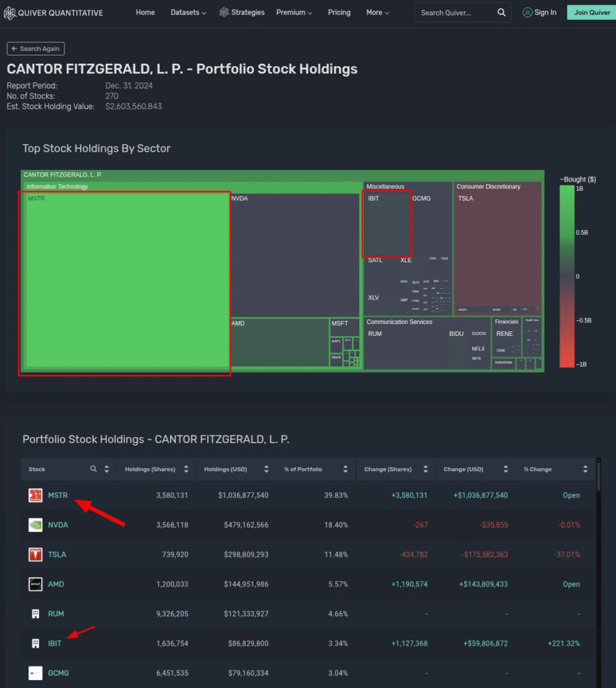The image size is (616, 688).
Task: Click the Quiver Quantitative logo icon
Action: [x=9, y=13]
